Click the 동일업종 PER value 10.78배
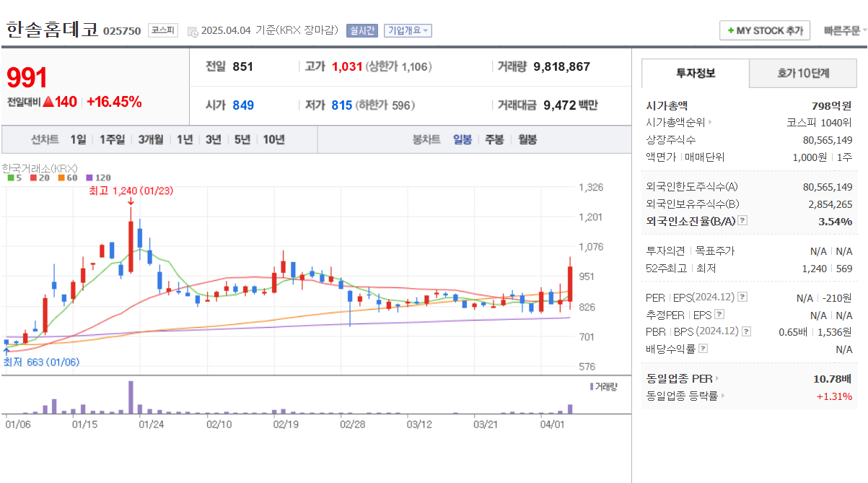The height and width of the screenshot is (483, 868). (833, 378)
